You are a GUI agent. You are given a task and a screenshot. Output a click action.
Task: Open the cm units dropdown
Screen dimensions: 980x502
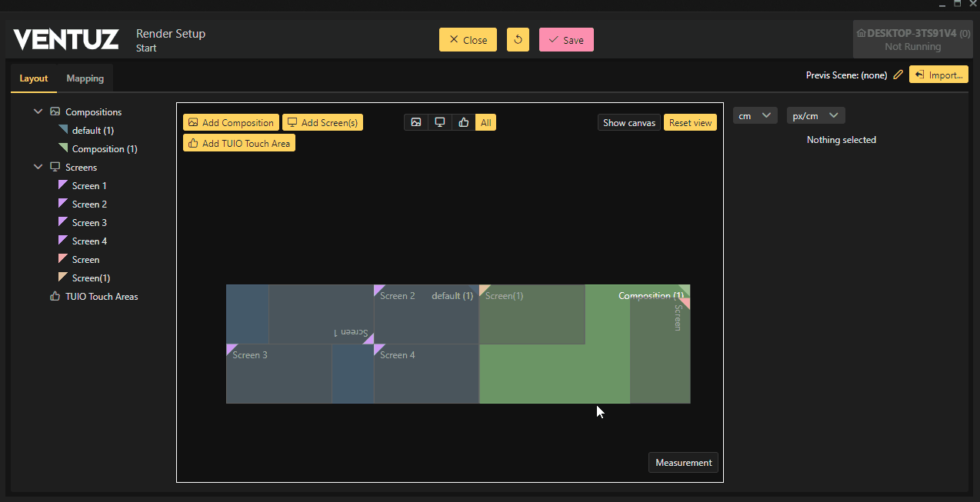(755, 115)
